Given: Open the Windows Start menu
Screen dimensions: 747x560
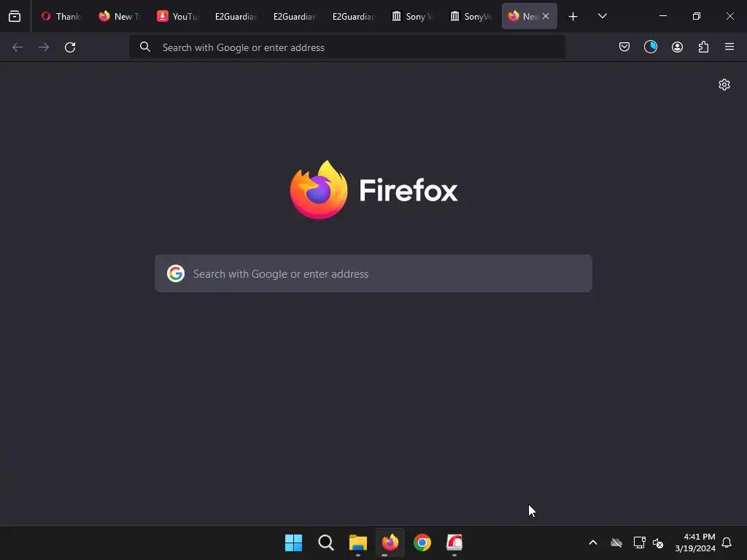Looking at the screenshot, I should coord(293,542).
